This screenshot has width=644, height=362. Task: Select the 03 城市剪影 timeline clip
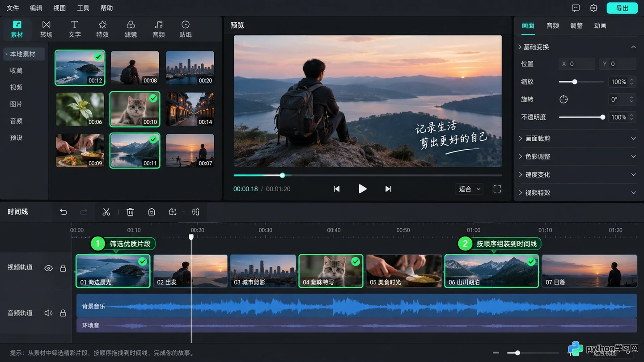tap(263, 271)
